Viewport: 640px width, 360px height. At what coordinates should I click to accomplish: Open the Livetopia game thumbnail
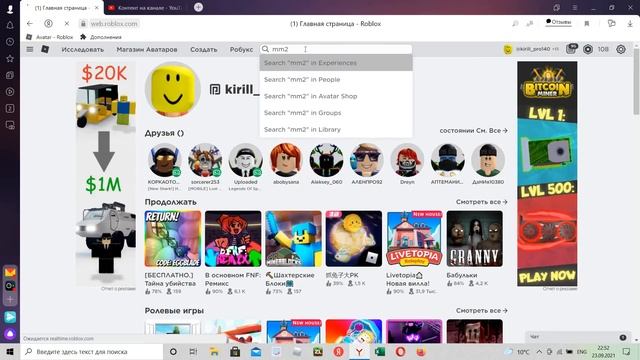[x=414, y=239]
